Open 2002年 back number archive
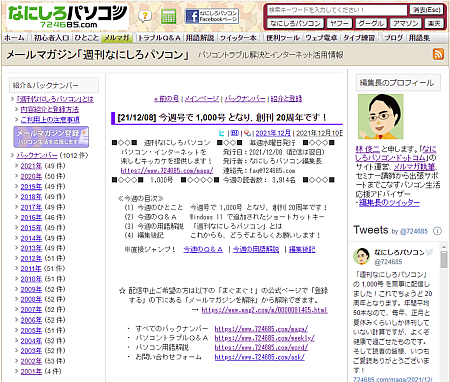Viewport: 450px width, 382px height. point(31,361)
